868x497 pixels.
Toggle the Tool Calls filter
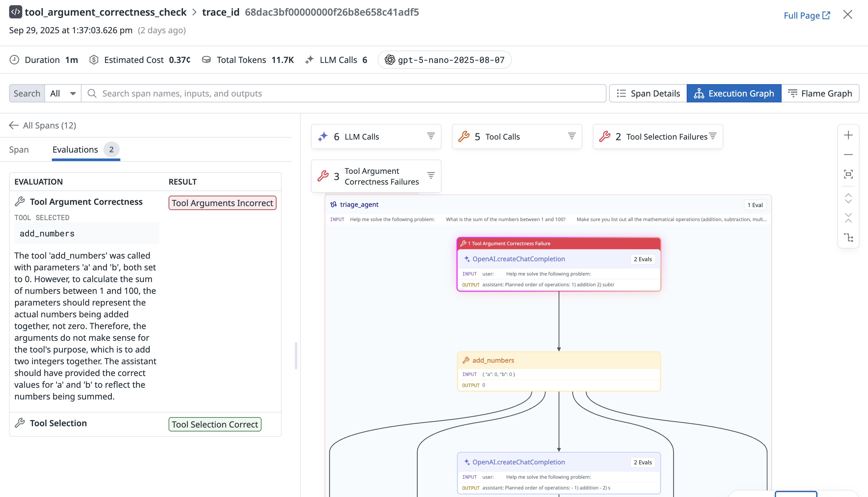[572, 136]
